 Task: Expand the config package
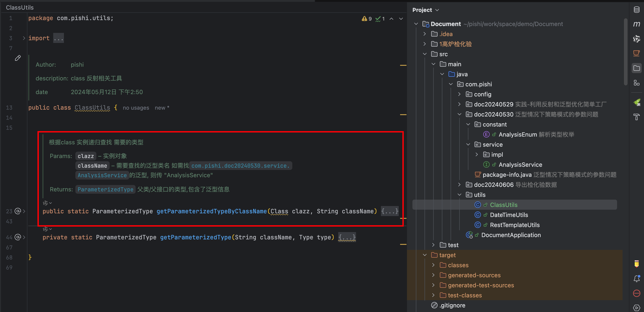pyautogui.click(x=459, y=94)
